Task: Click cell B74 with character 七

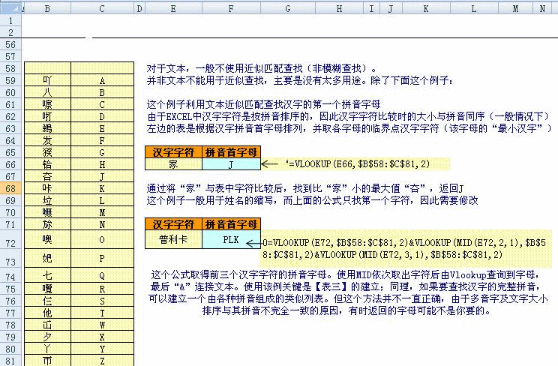Action: 47,276
